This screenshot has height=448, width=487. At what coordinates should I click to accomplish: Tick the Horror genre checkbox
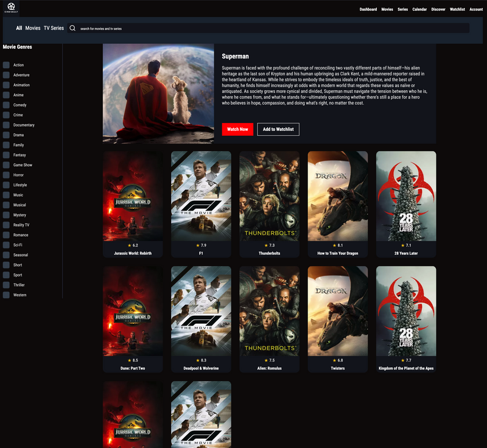(6, 175)
